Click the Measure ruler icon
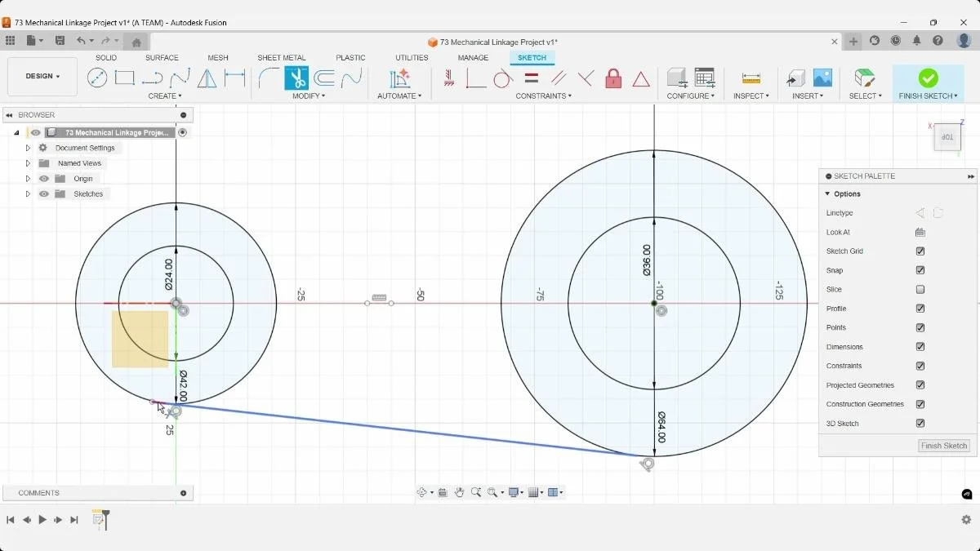 (x=751, y=78)
